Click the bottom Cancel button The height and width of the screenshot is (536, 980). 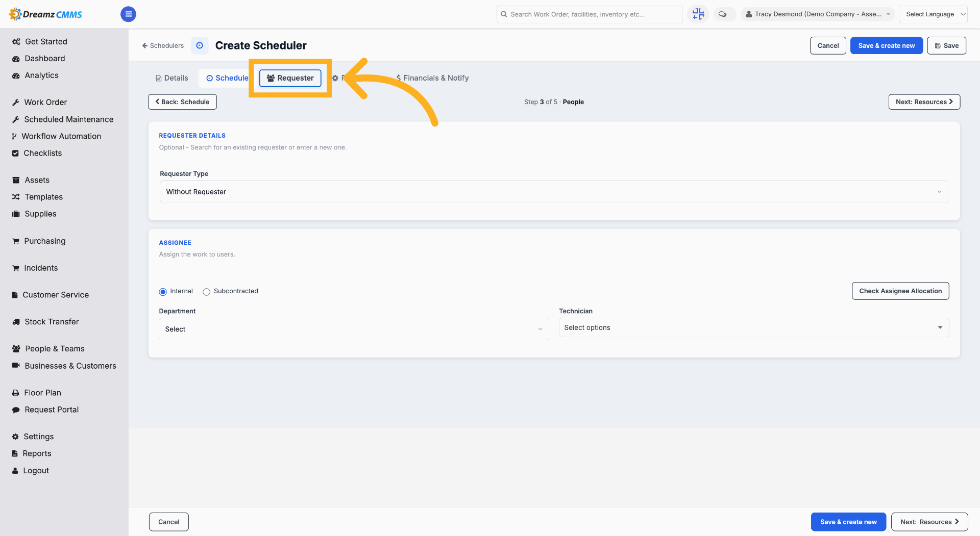[x=169, y=522]
